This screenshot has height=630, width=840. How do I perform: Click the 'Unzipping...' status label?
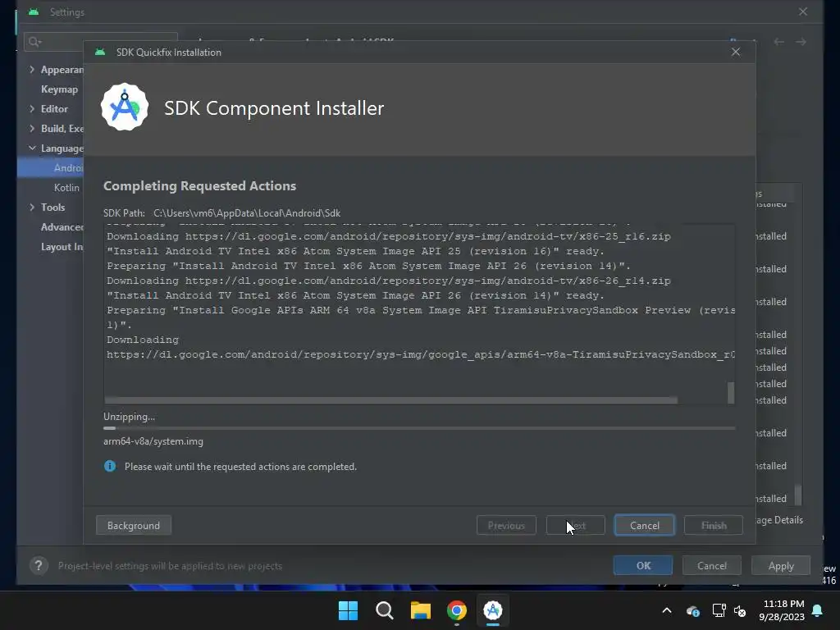[x=129, y=417]
